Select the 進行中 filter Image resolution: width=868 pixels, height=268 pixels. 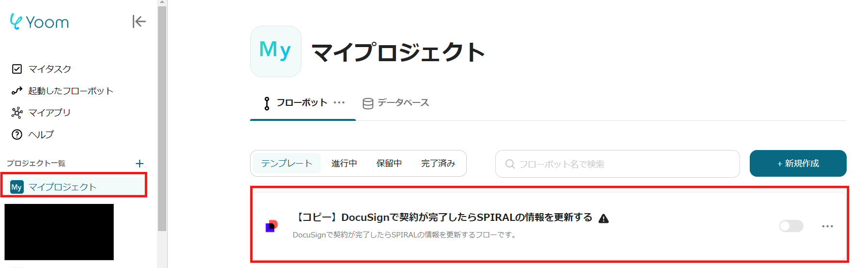coord(344,164)
